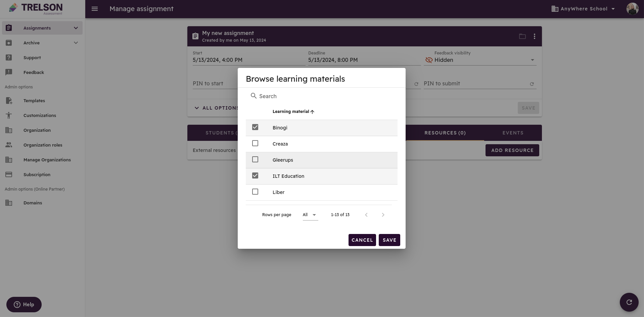This screenshot has height=317, width=644.
Task: Click the Domains building icon
Action: [9, 203]
